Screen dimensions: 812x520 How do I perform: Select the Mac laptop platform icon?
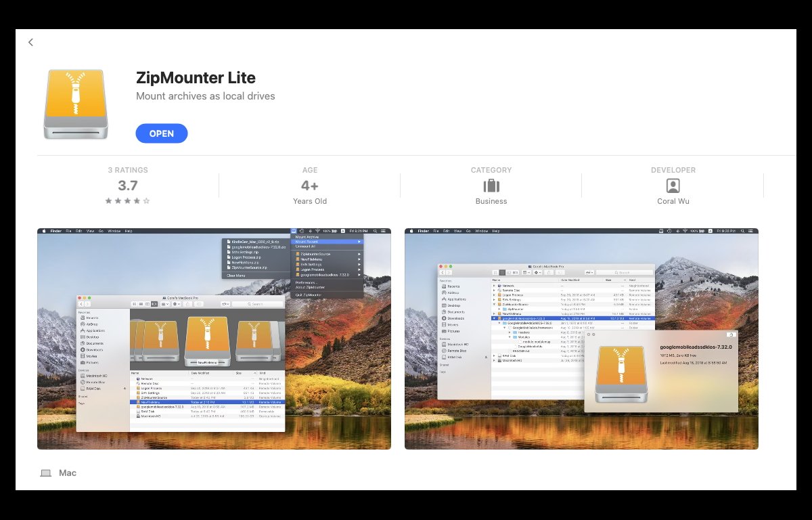tap(46, 473)
